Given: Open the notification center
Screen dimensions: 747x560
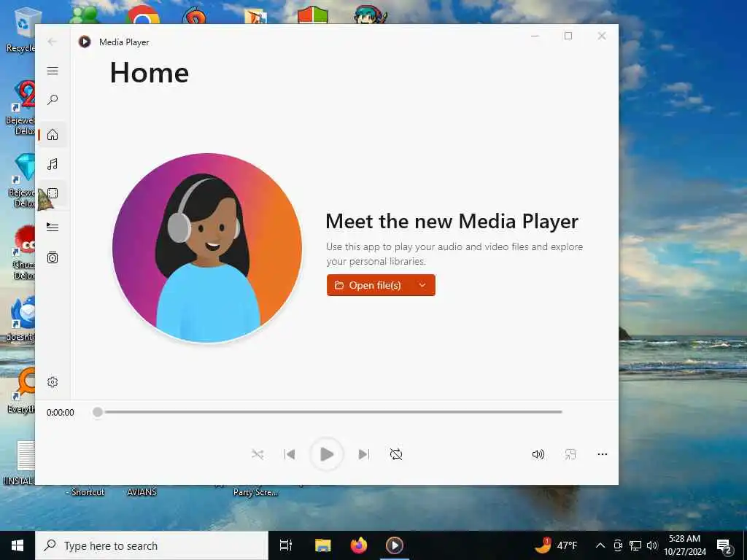Looking at the screenshot, I should point(724,545).
